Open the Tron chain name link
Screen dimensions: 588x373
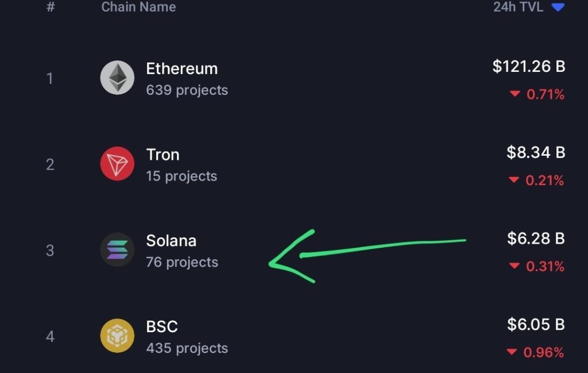point(163,155)
